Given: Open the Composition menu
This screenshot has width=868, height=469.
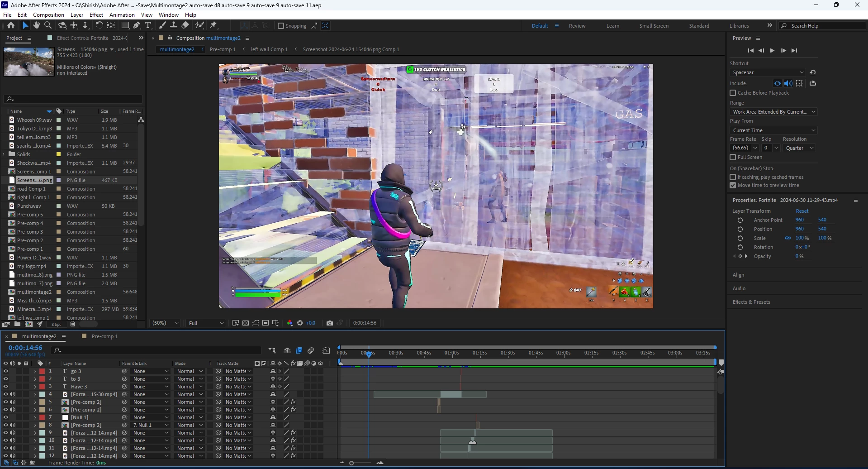Looking at the screenshot, I should [x=48, y=15].
